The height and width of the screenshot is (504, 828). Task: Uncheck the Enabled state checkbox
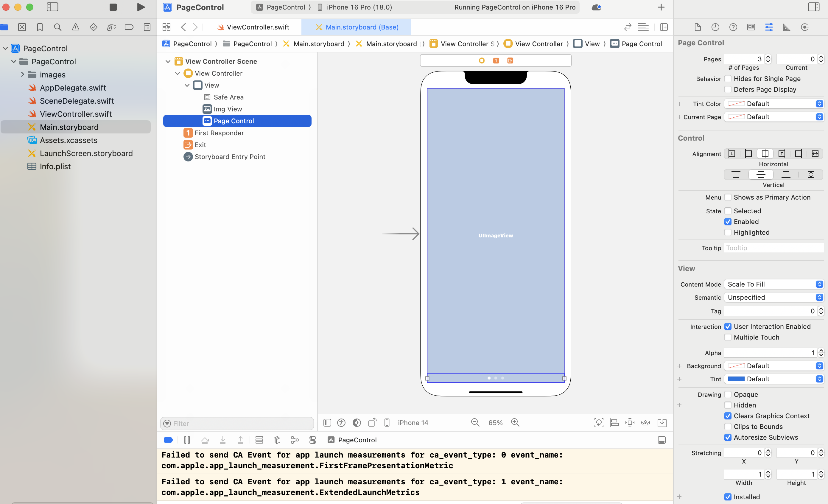click(x=728, y=222)
